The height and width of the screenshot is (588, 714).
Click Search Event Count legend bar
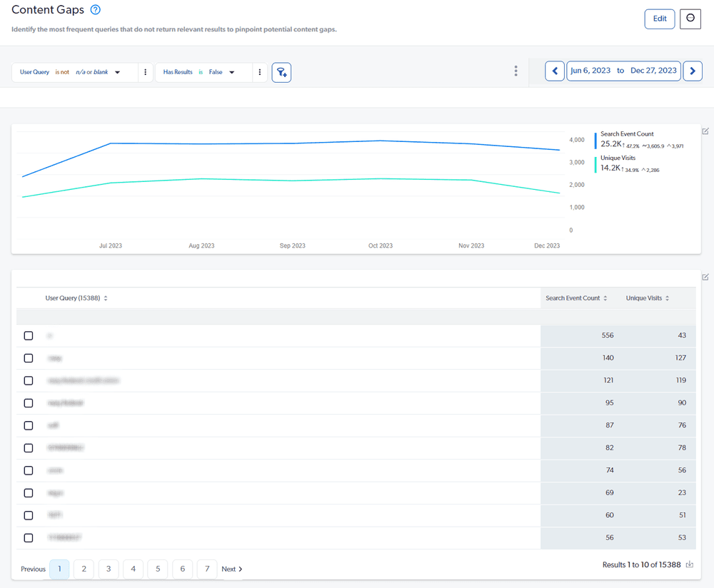[x=595, y=140]
